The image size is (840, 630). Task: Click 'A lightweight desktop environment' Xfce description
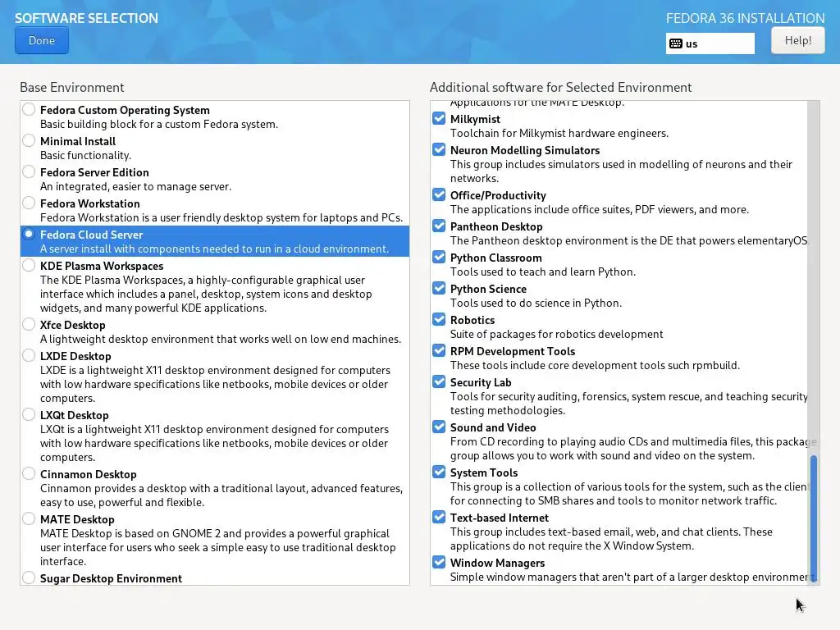pos(220,339)
